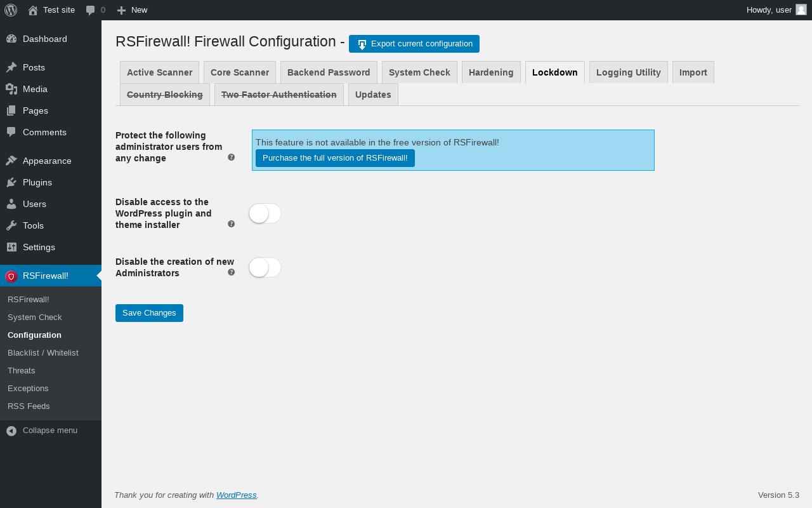Go to Media label in sidebar

36,89
